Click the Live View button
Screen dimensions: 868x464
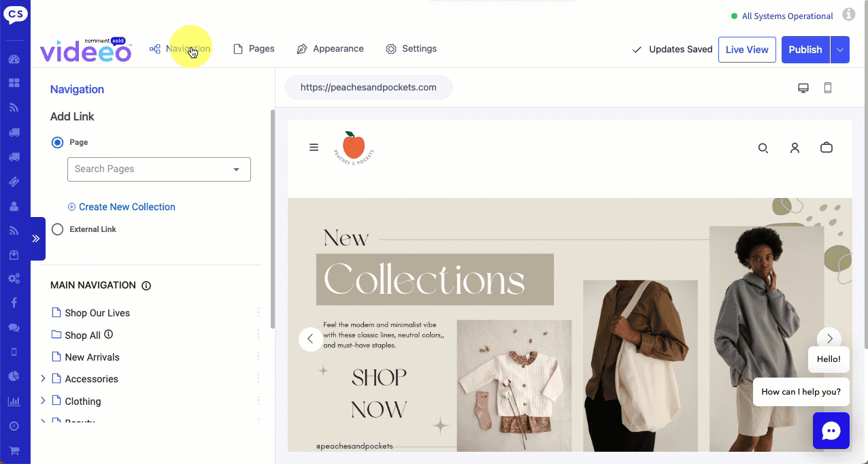point(747,50)
